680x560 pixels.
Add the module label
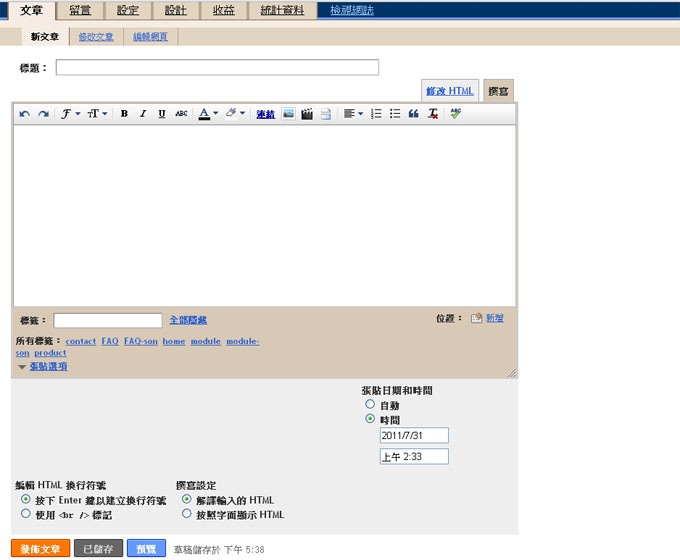coord(206,341)
